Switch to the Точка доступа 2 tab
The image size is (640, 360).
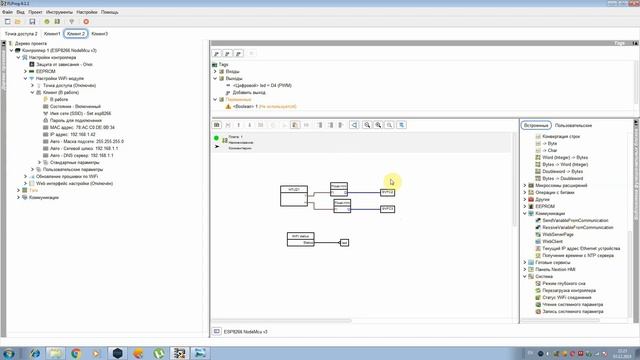[x=21, y=34]
